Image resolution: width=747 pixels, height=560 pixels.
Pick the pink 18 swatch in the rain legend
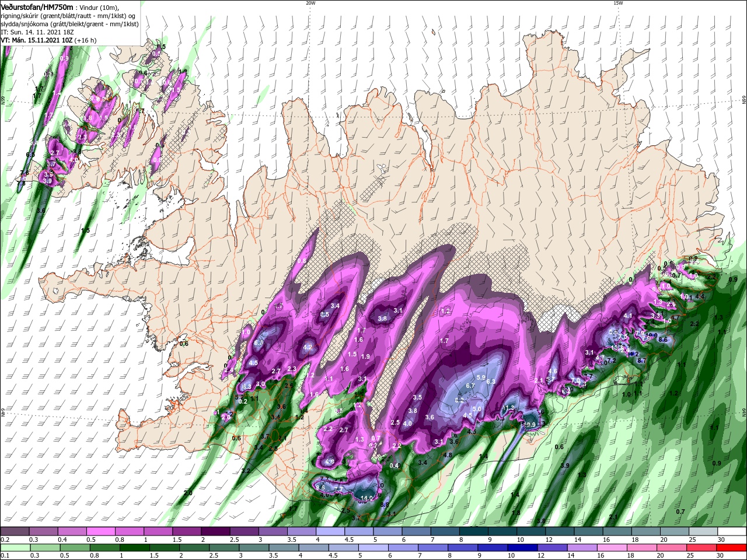pos(641,548)
